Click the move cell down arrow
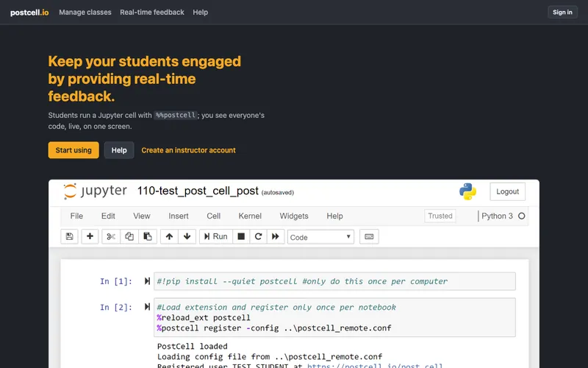The height and width of the screenshot is (368, 588). [x=187, y=236]
